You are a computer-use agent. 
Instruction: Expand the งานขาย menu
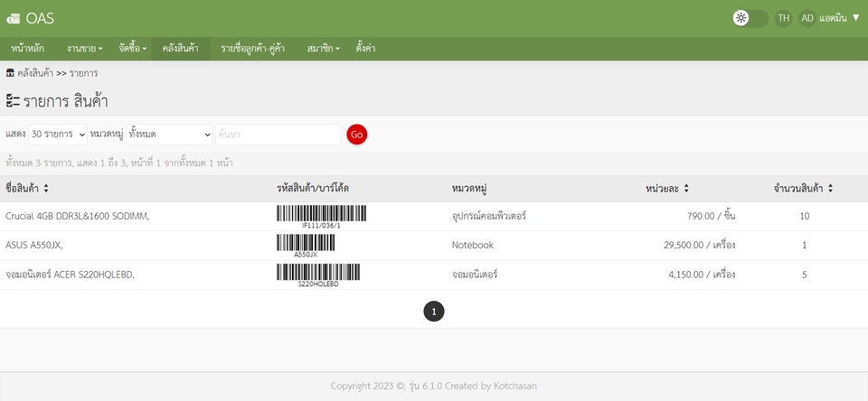84,48
